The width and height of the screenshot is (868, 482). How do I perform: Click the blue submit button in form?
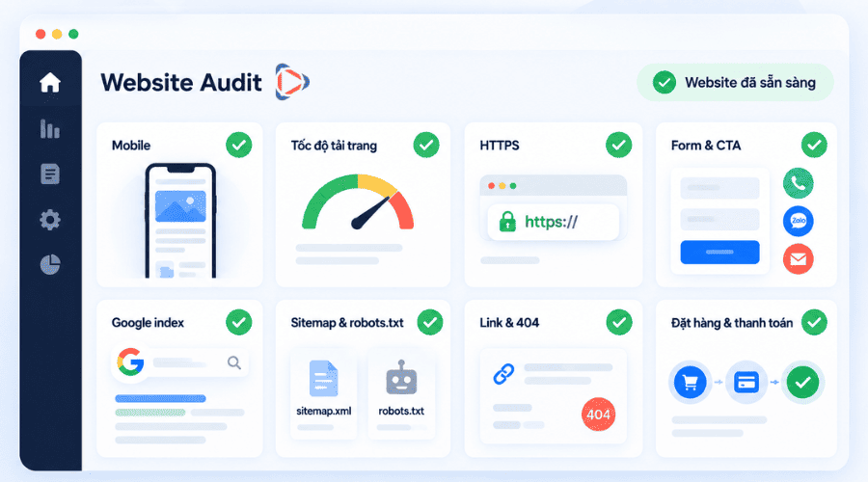719,252
